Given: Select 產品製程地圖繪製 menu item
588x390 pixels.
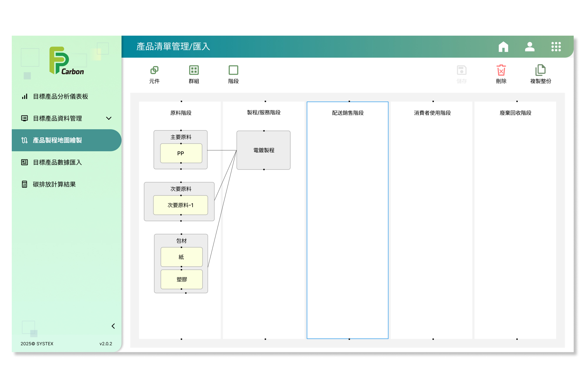Looking at the screenshot, I should 66,140.
